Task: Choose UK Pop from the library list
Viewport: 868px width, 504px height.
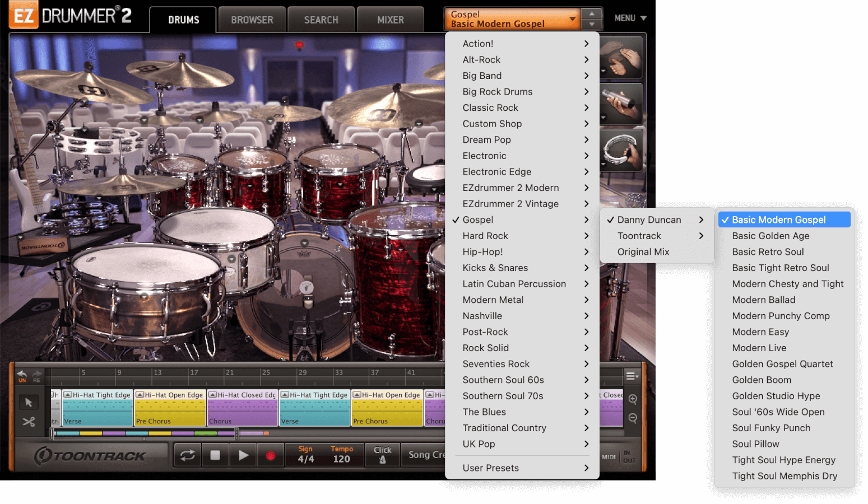Action: click(522, 444)
